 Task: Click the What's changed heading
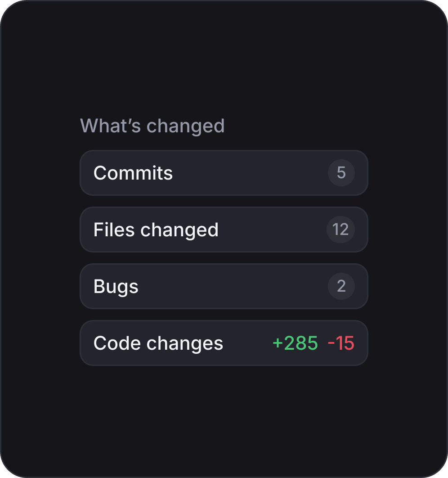coord(152,126)
